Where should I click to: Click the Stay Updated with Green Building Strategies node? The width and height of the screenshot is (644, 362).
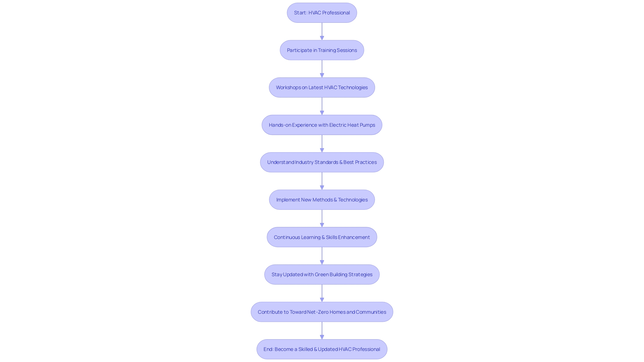point(322,275)
